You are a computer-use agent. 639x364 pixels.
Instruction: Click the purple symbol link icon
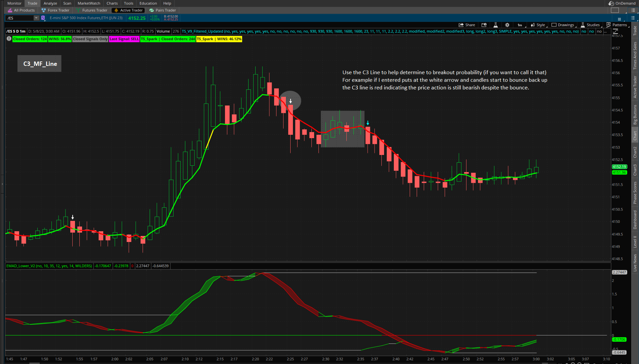[x=43, y=18]
